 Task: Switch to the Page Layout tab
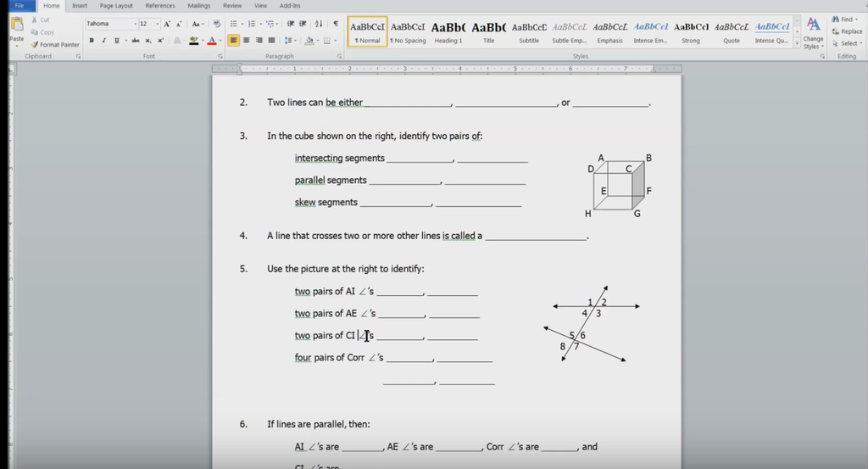click(x=116, y=6)
